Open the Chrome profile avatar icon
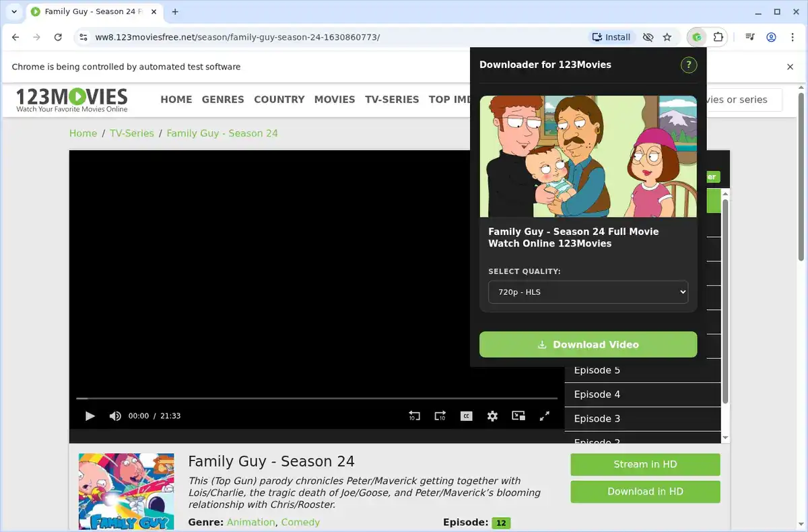The width and height of the screenshot is (808, 532). 772,37
